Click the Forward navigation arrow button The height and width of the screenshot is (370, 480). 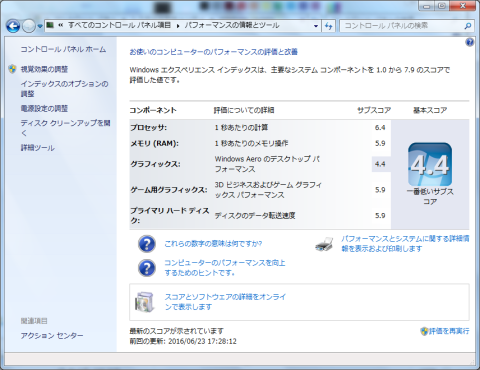(x=29, y=26)
